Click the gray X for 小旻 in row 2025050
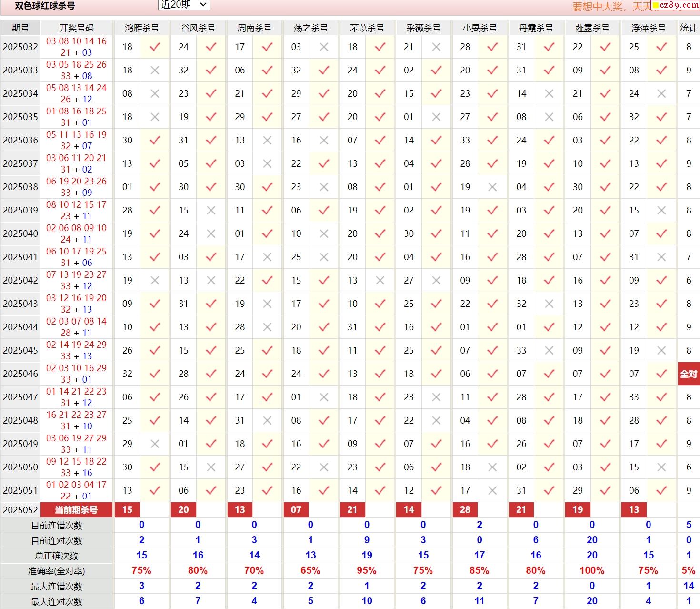Screen dimensions: 700x609 pos(492,467)
